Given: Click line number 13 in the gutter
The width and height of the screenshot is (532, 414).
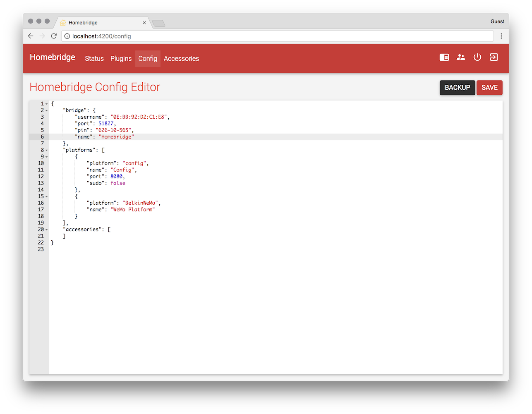Looking at the screenshot, I should pos(41,183).
